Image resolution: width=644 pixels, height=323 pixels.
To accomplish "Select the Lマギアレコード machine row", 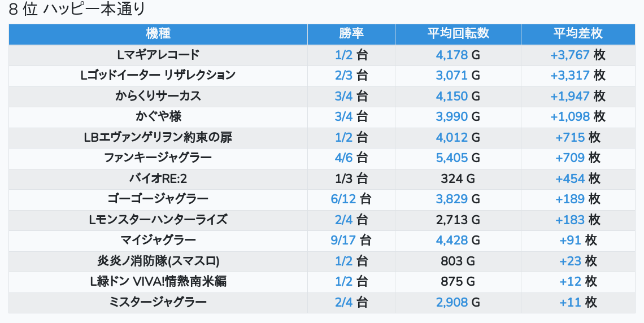I will click(x=322, y=55).
